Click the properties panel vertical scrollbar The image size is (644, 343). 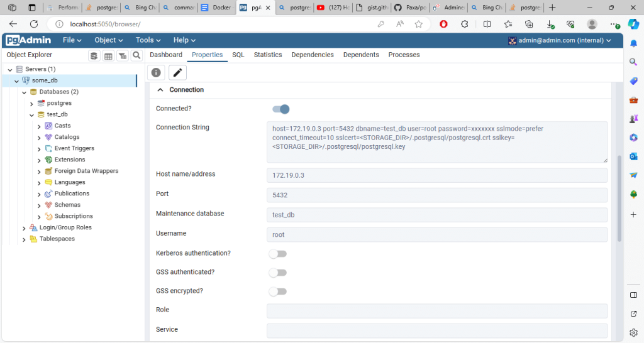pos(619,198)
